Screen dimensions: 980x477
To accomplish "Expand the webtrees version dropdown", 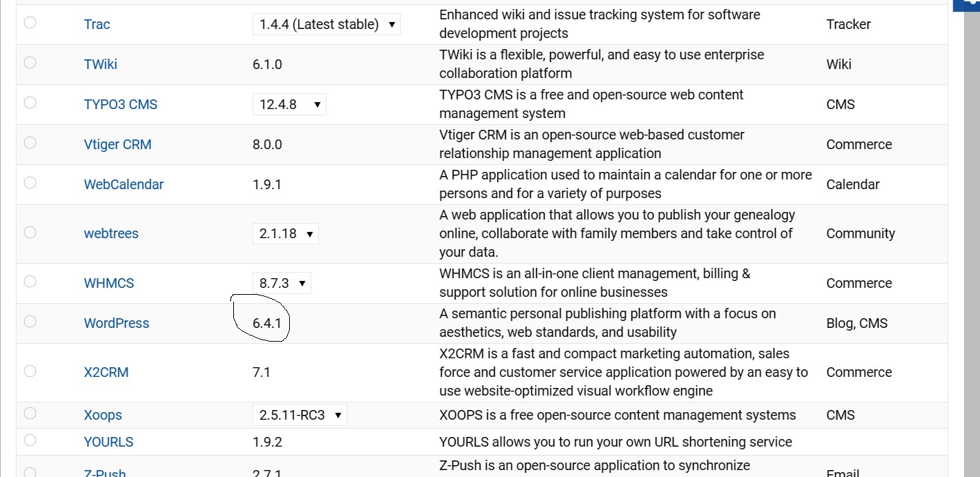I will [285, 233].
